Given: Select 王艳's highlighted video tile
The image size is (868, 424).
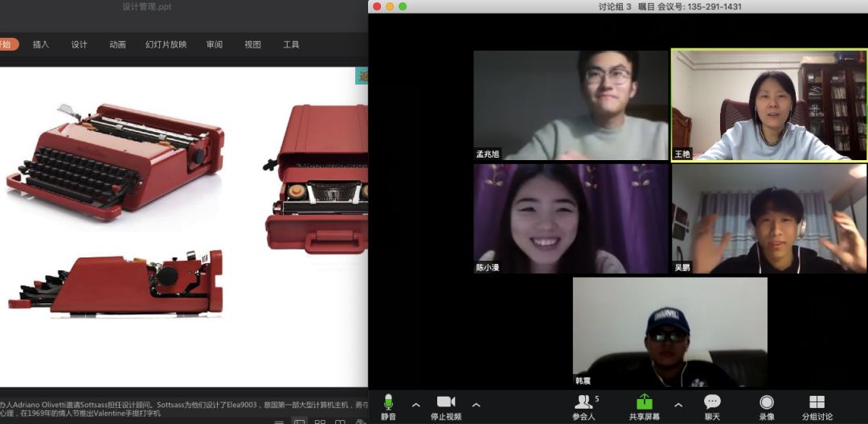Looking at the screenshot, I should [768, 105].
